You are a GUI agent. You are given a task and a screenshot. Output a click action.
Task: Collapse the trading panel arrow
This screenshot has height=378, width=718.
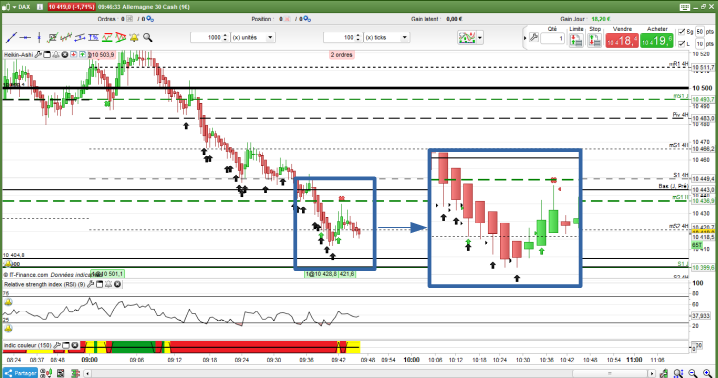coord(525,38)
